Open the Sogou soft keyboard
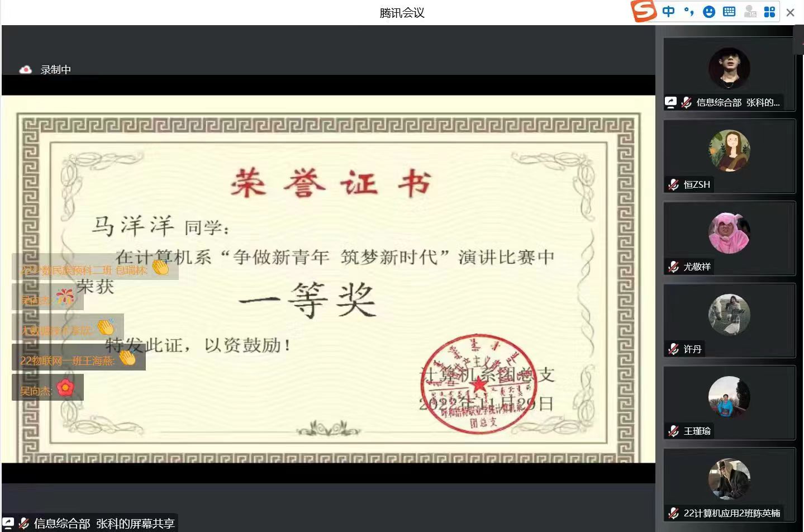 point(729,12)
